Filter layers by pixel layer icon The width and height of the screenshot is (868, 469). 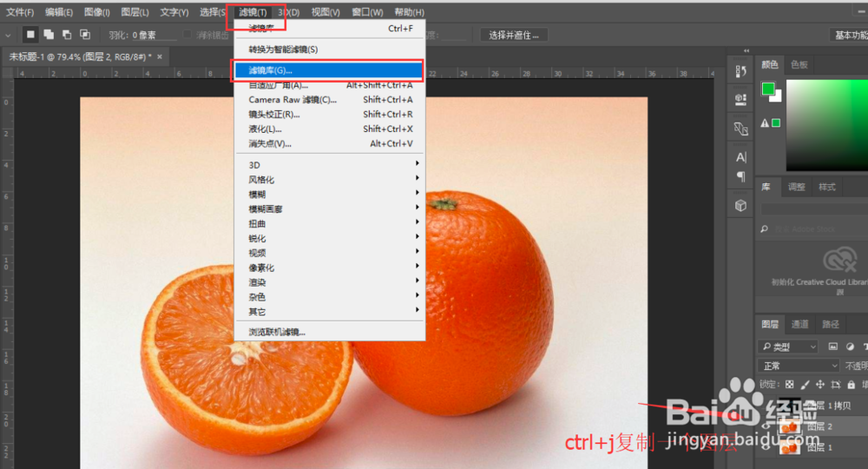832,347
